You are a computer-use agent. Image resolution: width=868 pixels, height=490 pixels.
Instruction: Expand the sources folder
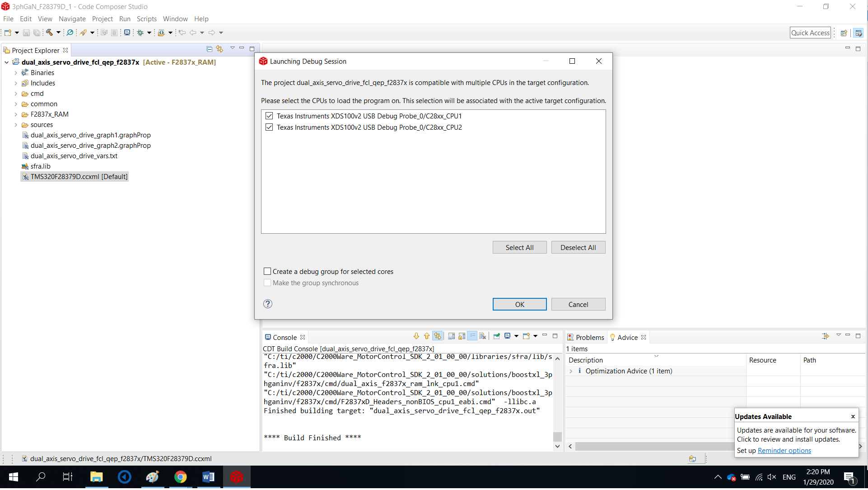pyautogui.click(x=16, y=125)
